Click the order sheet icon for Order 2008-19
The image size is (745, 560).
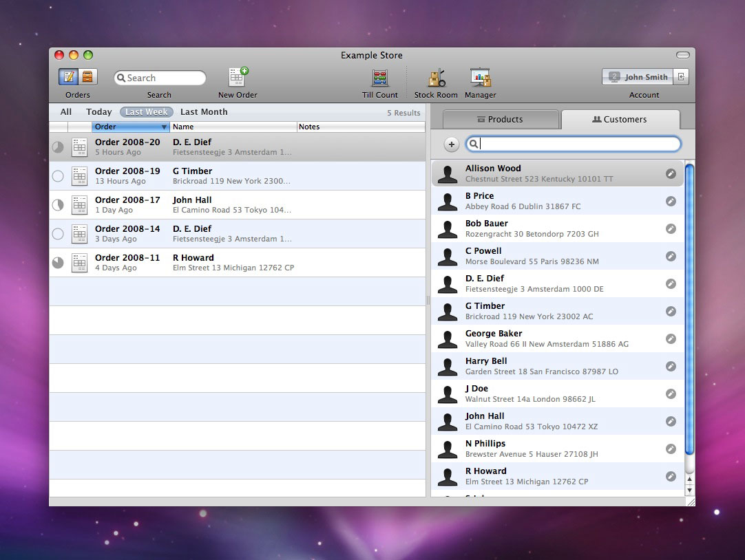pos(79,176)
